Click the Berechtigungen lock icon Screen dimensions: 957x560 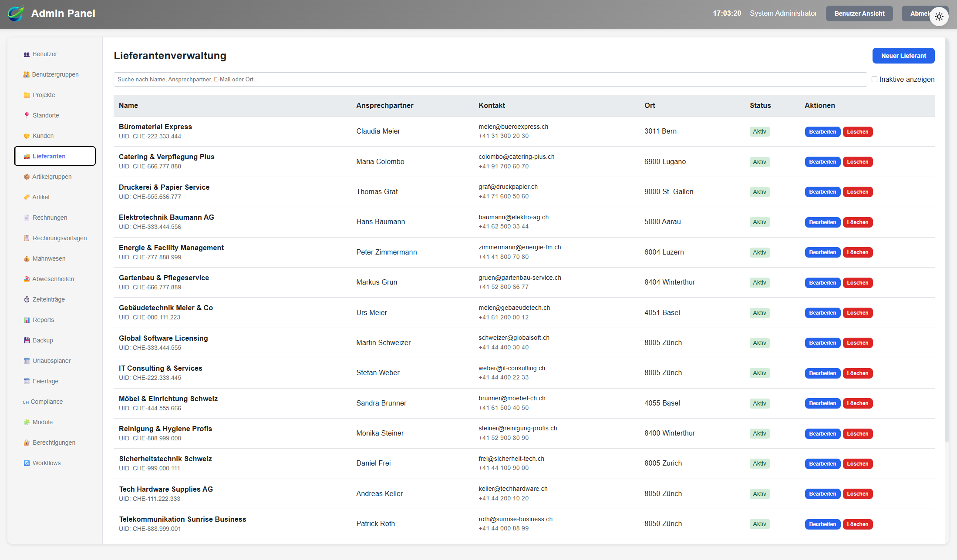(x=27, y=443)
